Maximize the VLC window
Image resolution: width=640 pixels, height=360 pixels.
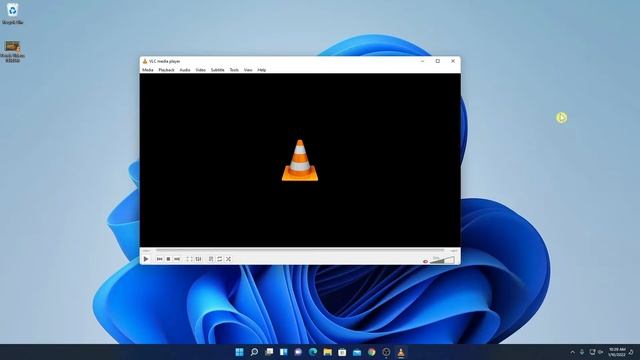click(438, 61)
